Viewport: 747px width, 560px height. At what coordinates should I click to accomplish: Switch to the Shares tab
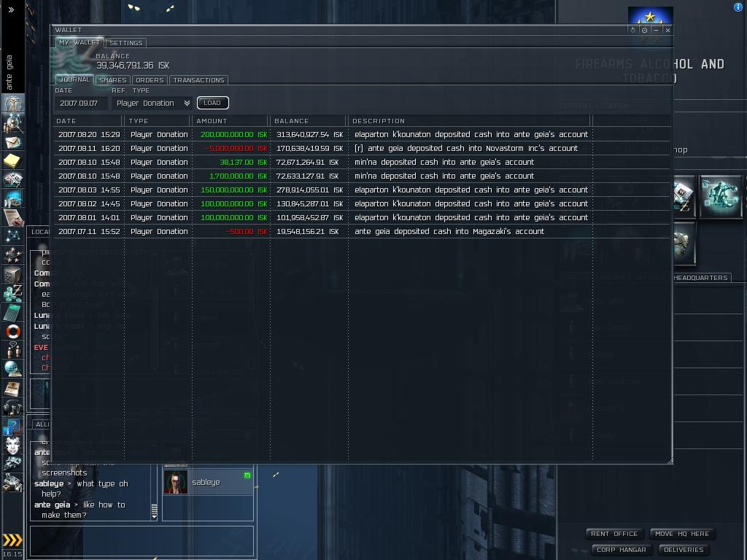point(113,80)
